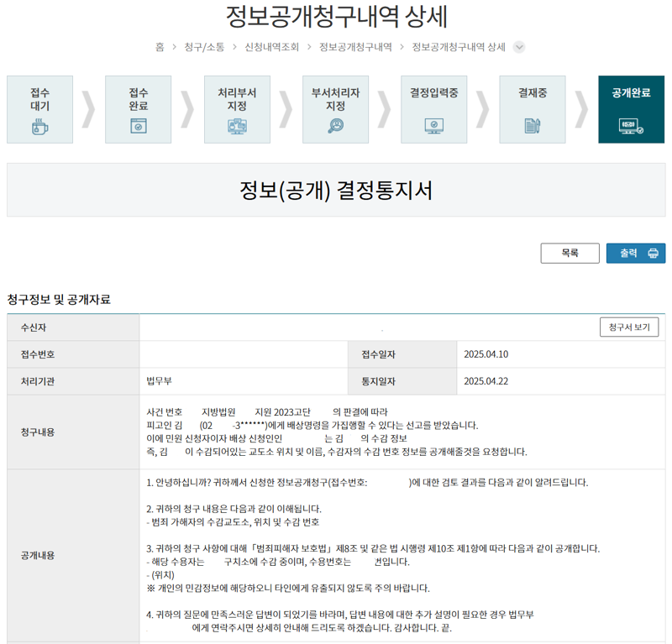672x644 pixels.
Task: Click the checkmark window icon under 접수완료
Action: pyautogui.click(x=139, y=127)
